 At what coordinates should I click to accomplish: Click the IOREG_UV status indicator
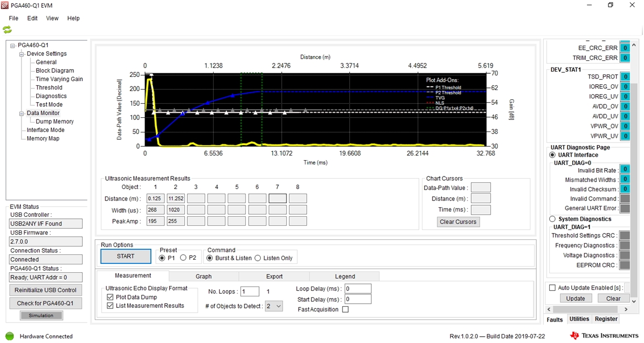point(625,97)
